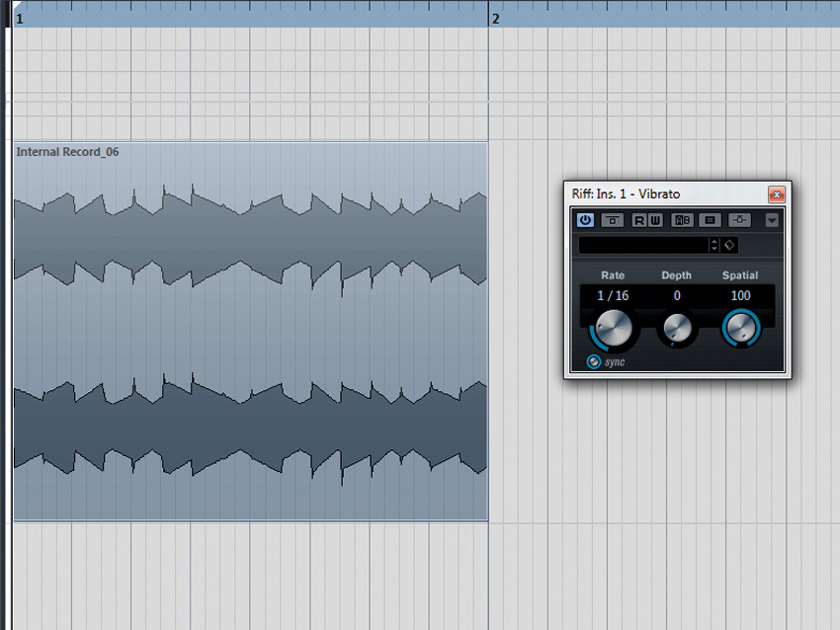Viewport: 840px width, 630px height.
Task: Click the Spatial knob
Action: pyautogui.click(x=741, y=328)
